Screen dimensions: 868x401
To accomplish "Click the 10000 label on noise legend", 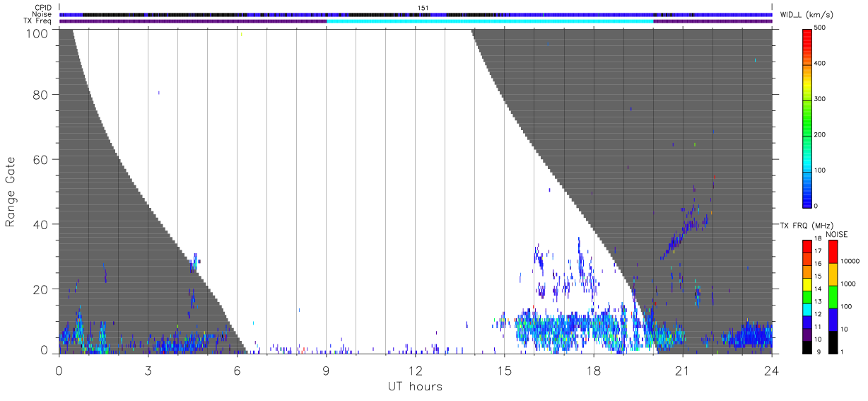I will click(x=850, y=261).
